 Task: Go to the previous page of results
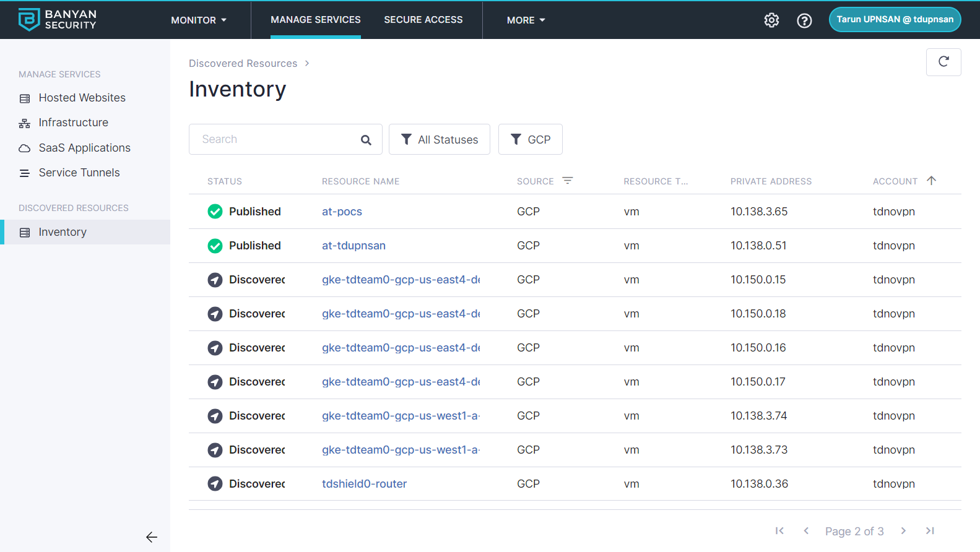[806, 531]
